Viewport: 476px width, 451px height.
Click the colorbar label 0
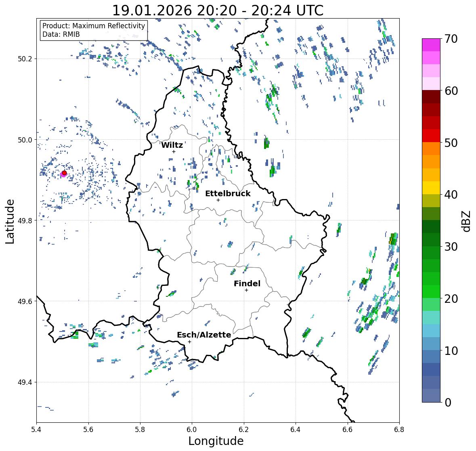[448, 403]
